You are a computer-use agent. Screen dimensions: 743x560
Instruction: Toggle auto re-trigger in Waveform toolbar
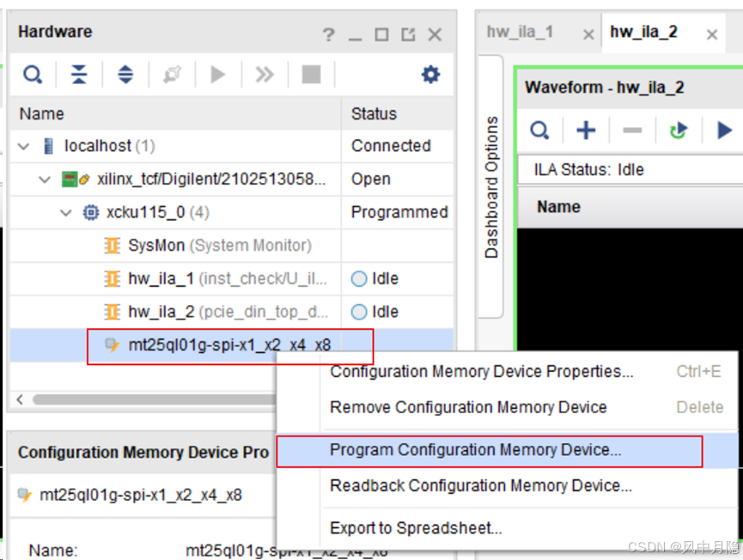tap(678, 130)
